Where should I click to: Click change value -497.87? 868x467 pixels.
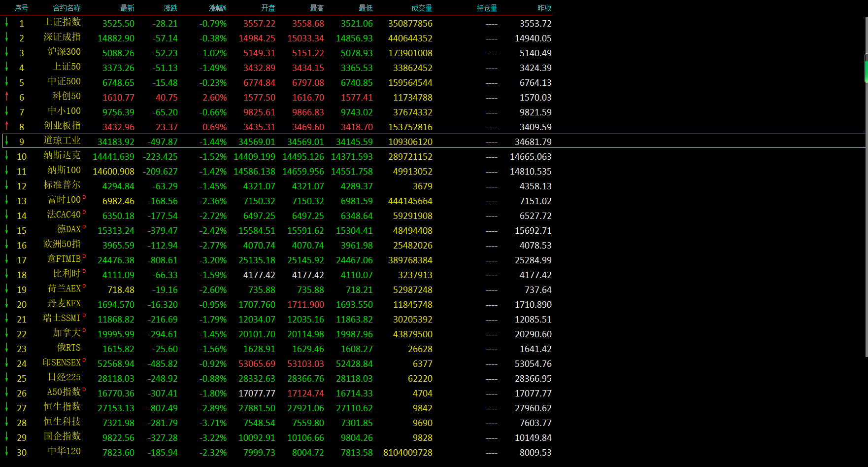(x=163, y=142)
